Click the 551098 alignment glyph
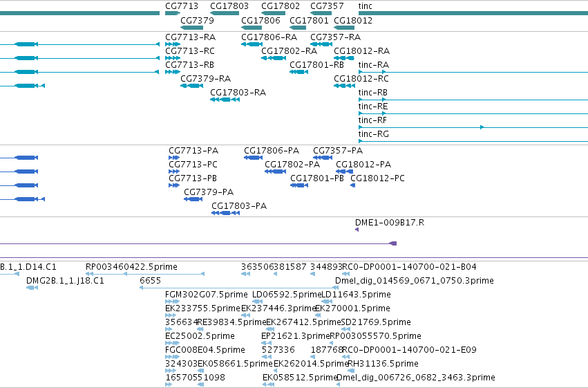This screenshot has height=388, width=588. 200,385
